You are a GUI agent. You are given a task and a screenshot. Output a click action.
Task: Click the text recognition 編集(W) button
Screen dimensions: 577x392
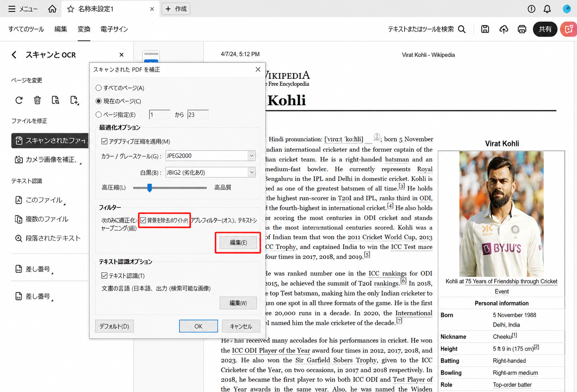(x=238, y=303)
